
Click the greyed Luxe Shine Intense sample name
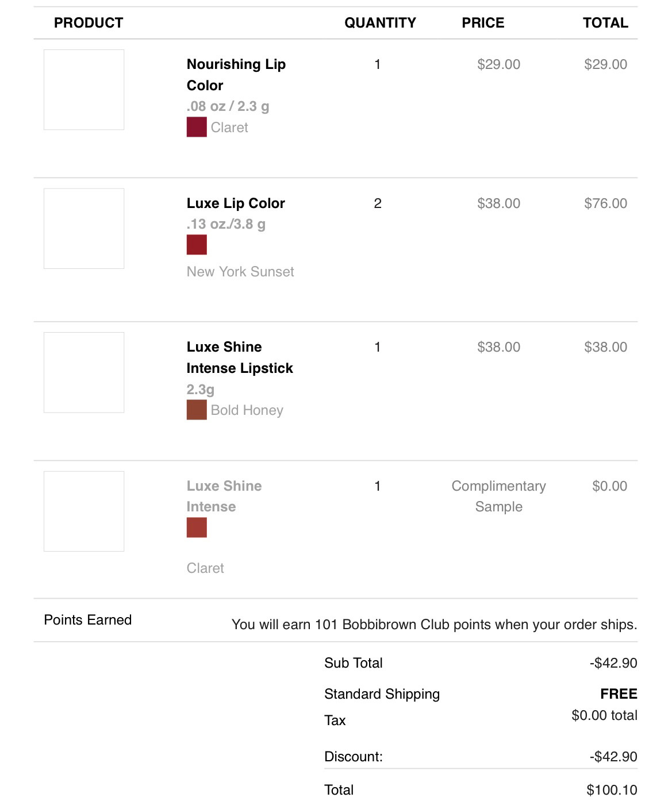(224, 496)
